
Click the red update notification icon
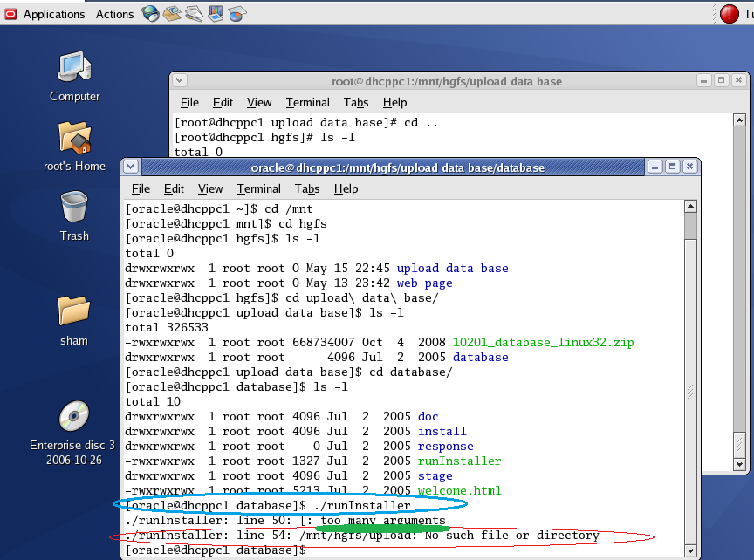pos(730,13)
